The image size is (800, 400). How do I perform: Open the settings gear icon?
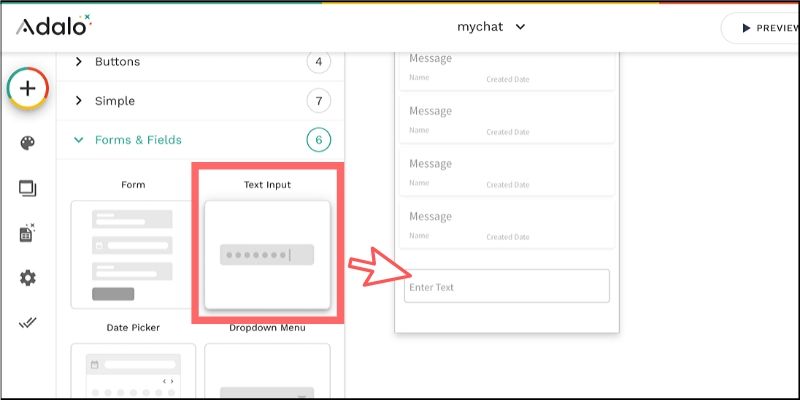[28, 278]
